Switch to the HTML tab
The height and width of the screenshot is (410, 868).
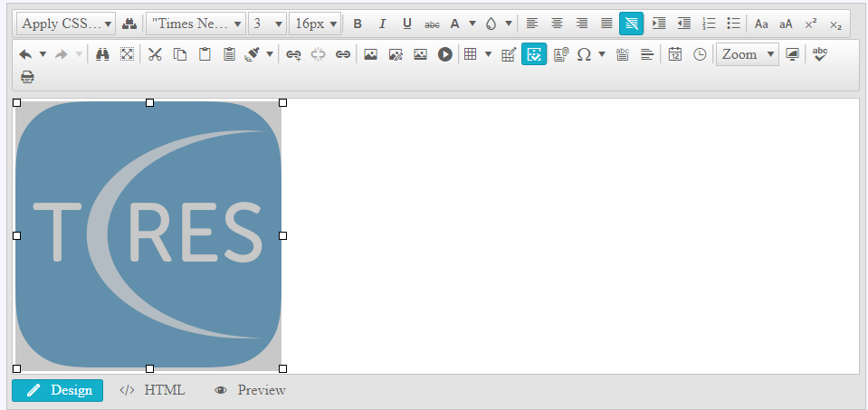(x=152, y=390)
